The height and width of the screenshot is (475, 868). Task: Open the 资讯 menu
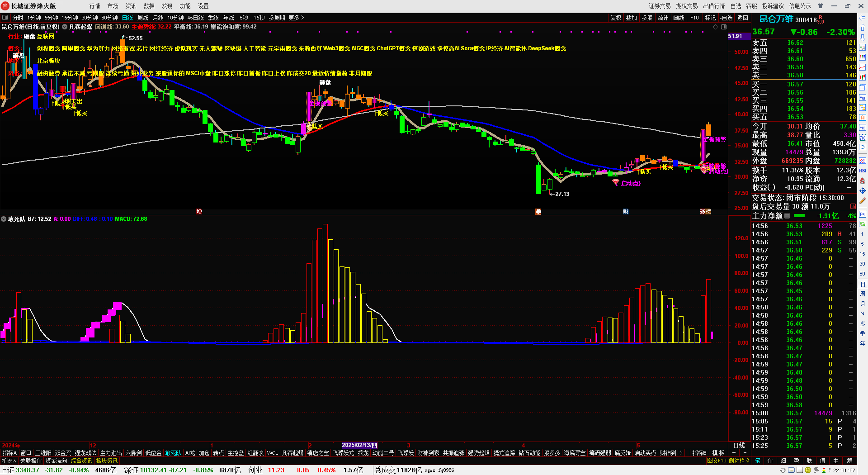tap(131, 6)
